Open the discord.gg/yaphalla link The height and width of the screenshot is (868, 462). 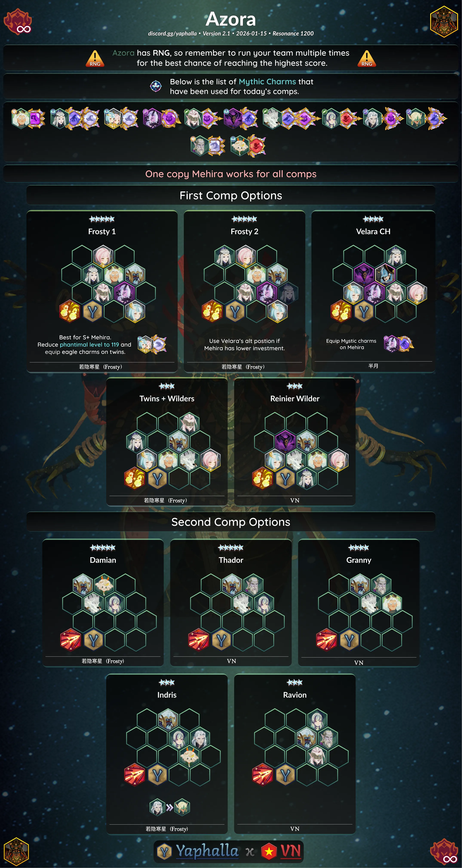172,33
